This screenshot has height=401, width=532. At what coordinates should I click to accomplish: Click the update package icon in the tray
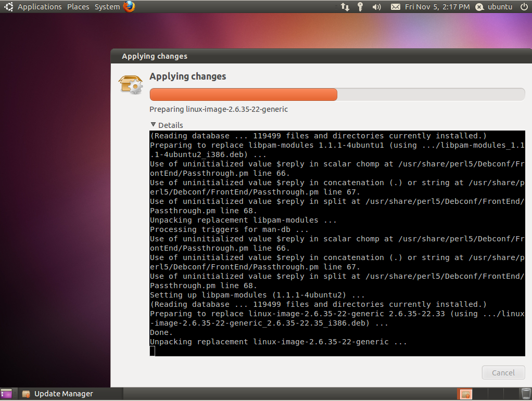tap(465, 394)
